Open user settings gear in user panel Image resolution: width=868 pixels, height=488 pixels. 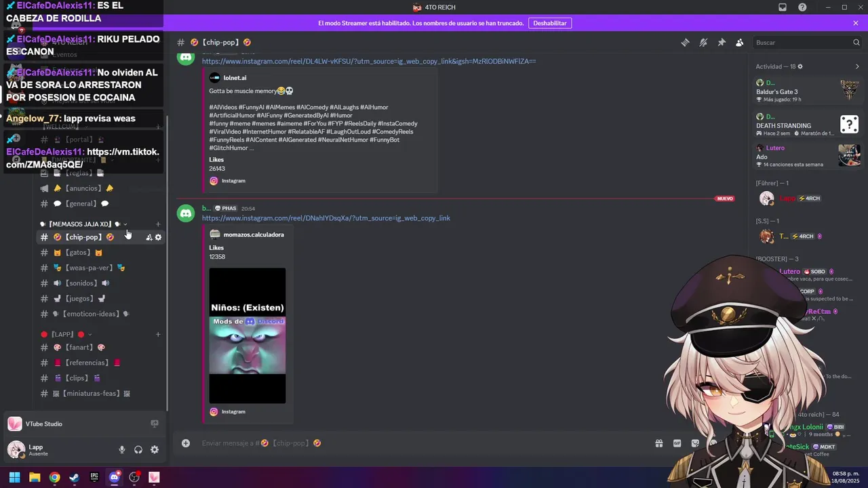tap(155, 449)
